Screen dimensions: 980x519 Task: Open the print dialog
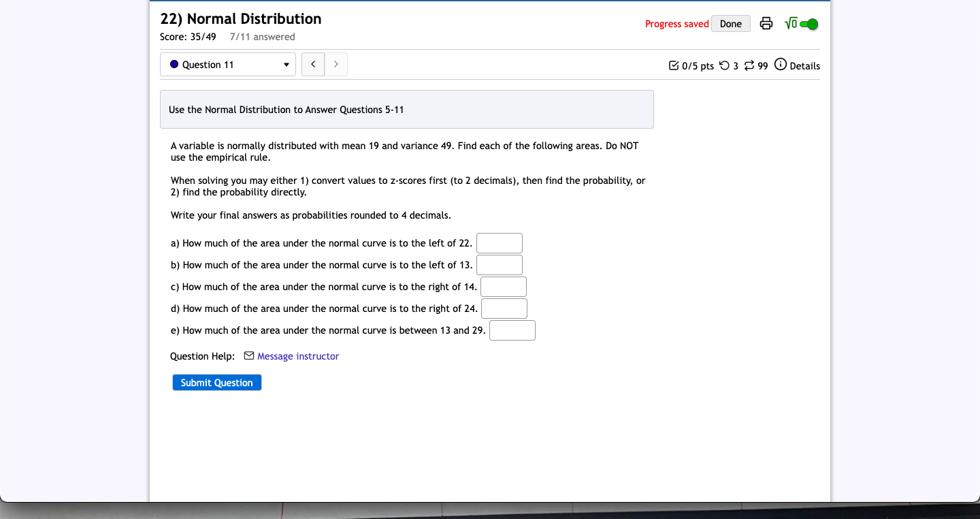click(766, 23)
